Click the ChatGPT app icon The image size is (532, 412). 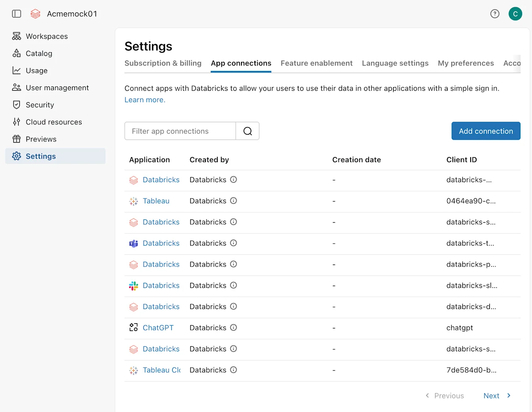click(134, 328)
